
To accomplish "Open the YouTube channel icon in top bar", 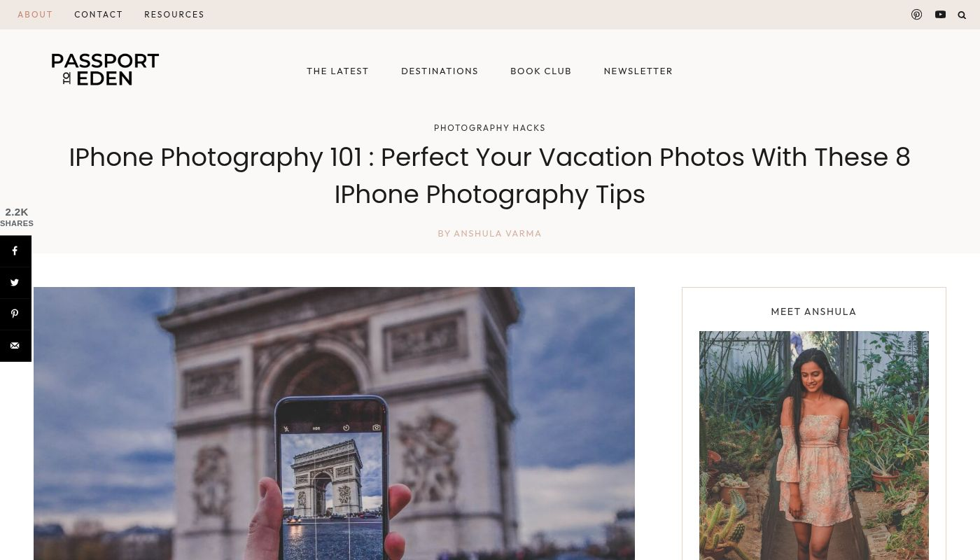I will click(x=940, y=14).
